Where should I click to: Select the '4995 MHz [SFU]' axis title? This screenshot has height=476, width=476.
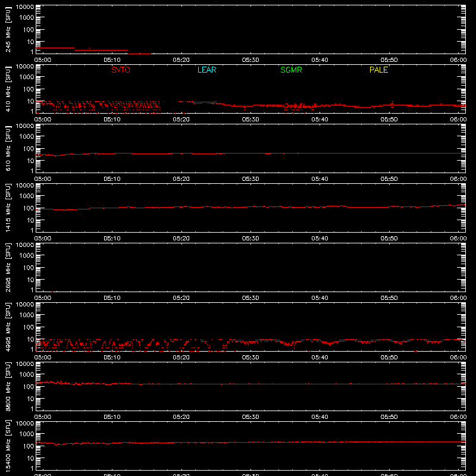click(8, 327)
